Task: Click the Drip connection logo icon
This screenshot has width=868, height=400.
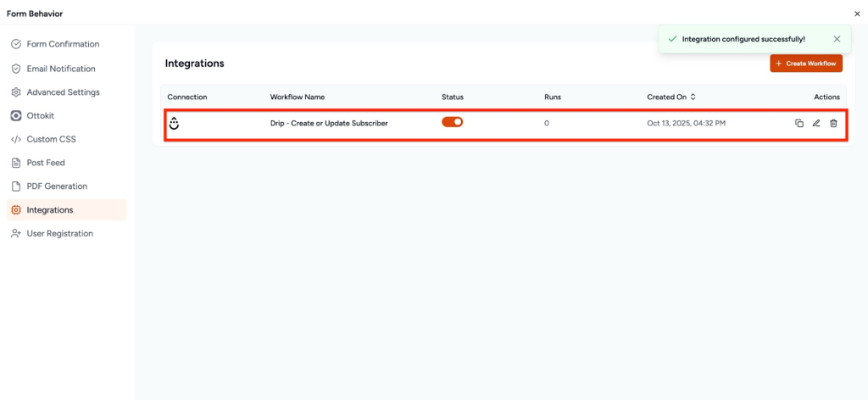Action: [x=174, y=124]
